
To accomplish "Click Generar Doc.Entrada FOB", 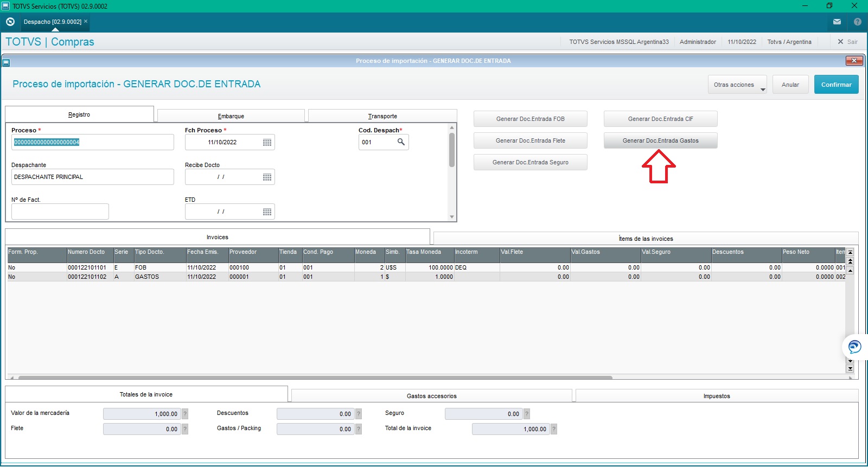I will click(530, 119).
